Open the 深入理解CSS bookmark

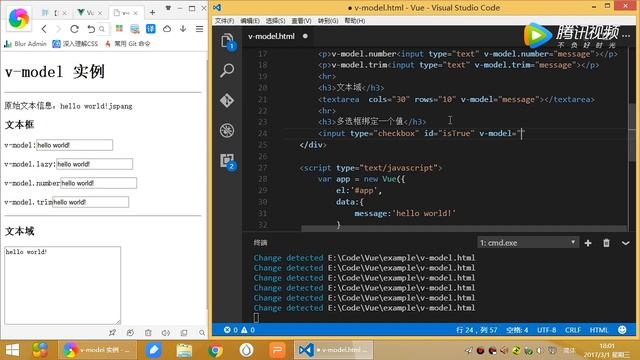[76, 44]
